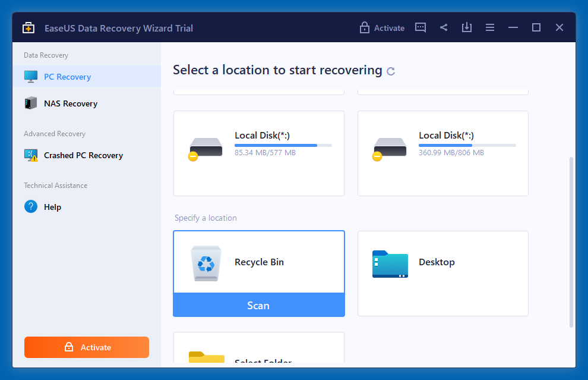The image size is (588, 380).
Task: Click the '360.99 MB/806 MB' size text
Action: (451, 153)
